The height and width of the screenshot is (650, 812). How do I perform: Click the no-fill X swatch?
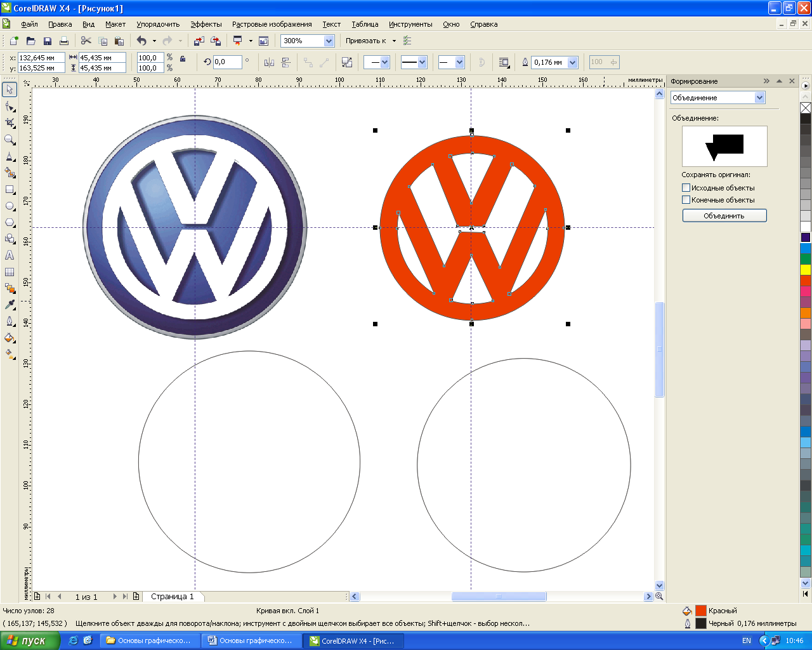[x=806, y=108]
